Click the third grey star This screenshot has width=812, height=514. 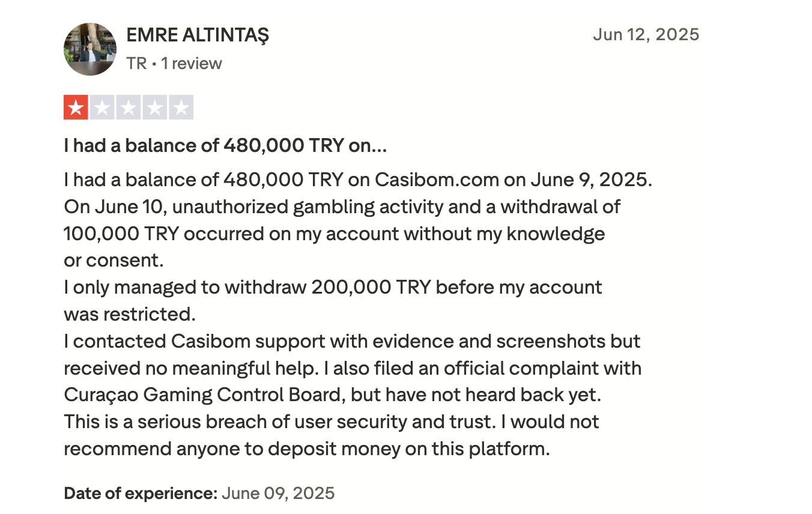[x=129, y=107]
